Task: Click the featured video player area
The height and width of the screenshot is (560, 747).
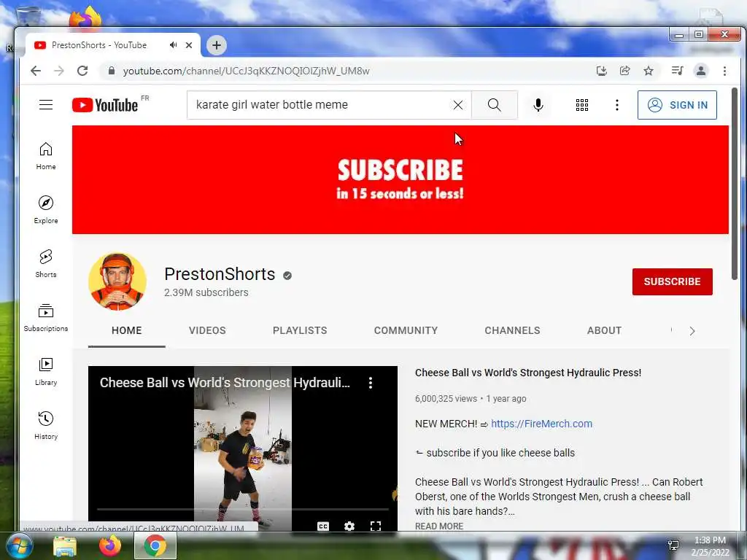Action: tap(243, 448)
